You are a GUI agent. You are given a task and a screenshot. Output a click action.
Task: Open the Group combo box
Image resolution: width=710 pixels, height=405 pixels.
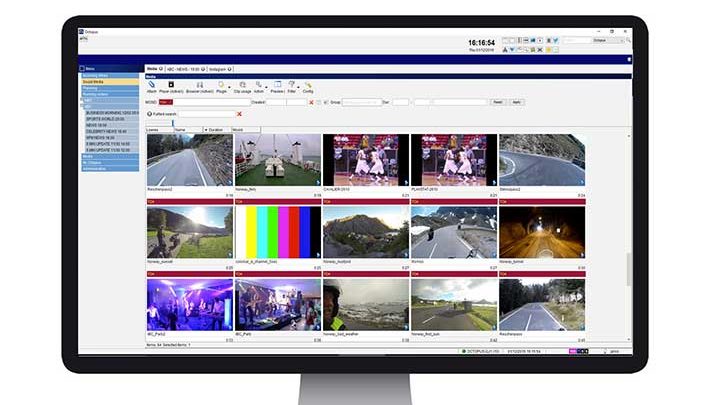pos(360,102)
